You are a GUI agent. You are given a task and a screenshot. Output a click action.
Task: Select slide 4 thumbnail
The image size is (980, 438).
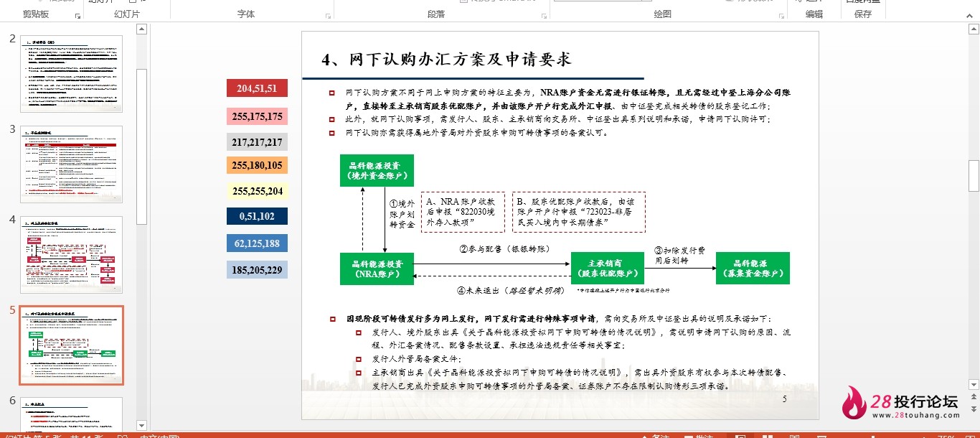pyautogui.click(x=71, y=255)
